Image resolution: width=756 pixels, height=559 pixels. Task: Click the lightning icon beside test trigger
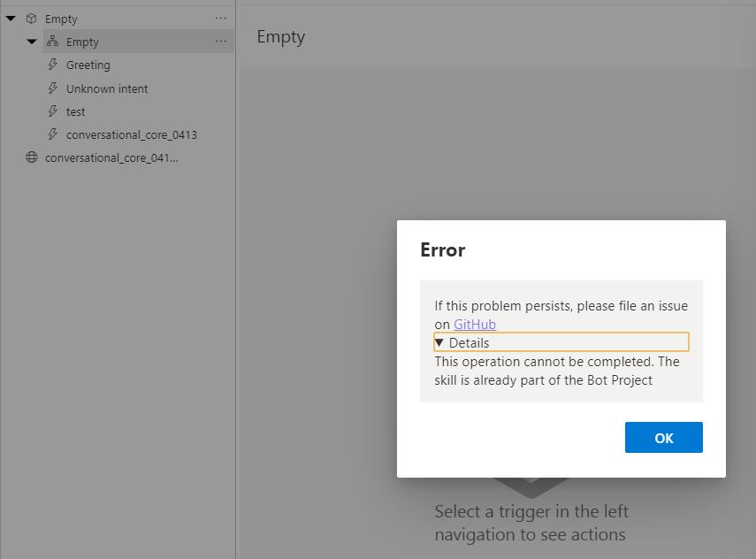tap(53, 111)
